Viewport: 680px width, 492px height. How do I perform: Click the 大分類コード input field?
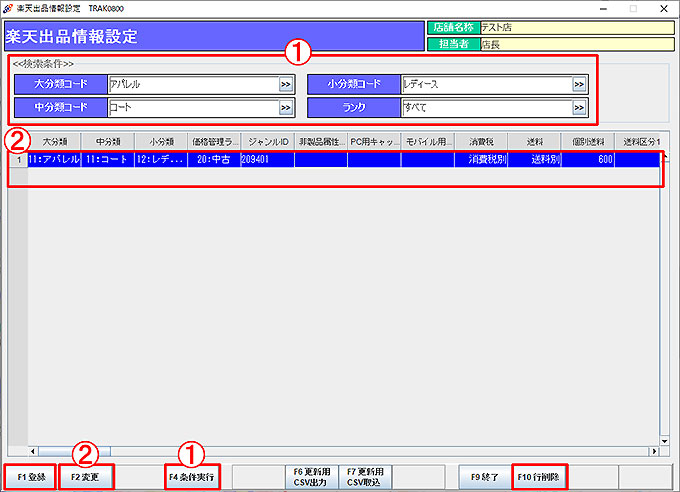click(191, 85)
